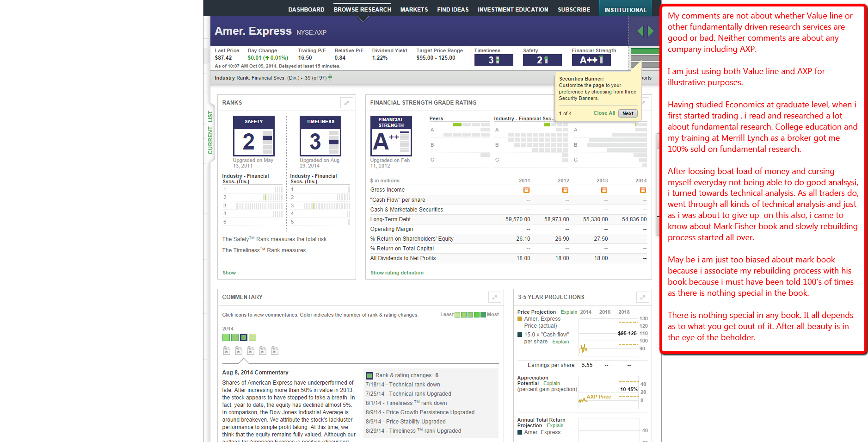Screen dimensions: 868x442
Task: Click Explain next to Appreciation Potential
Action: 552,383
